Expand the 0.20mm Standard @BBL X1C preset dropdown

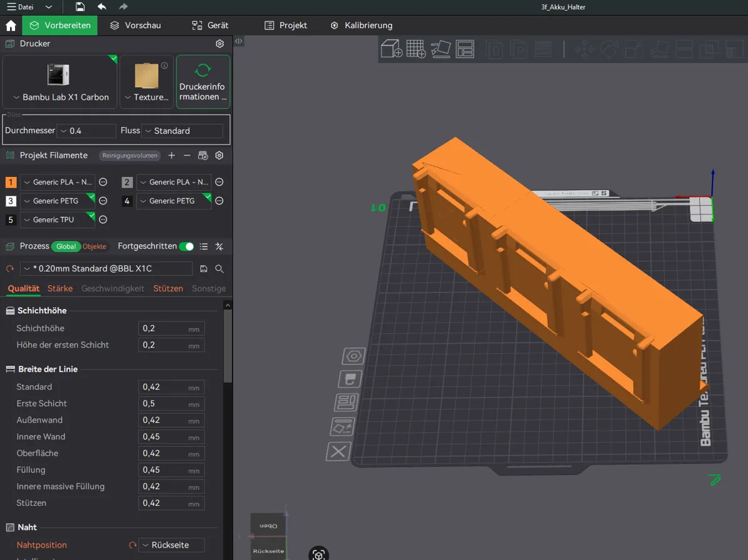(106, 268)
